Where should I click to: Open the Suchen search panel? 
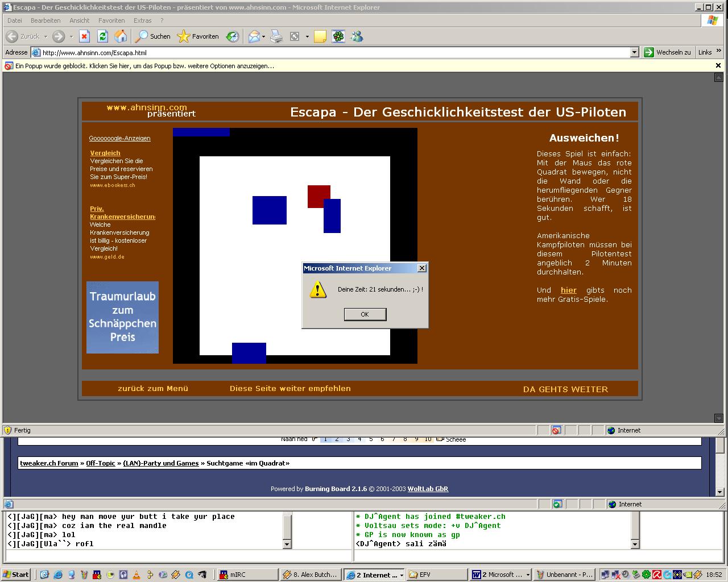point(153,36)
